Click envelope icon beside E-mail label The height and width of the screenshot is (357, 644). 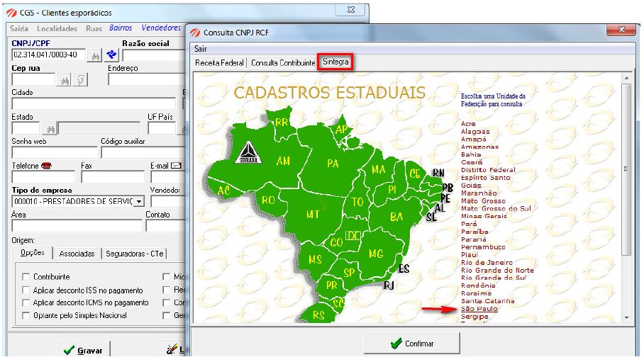tap(176, 165)
